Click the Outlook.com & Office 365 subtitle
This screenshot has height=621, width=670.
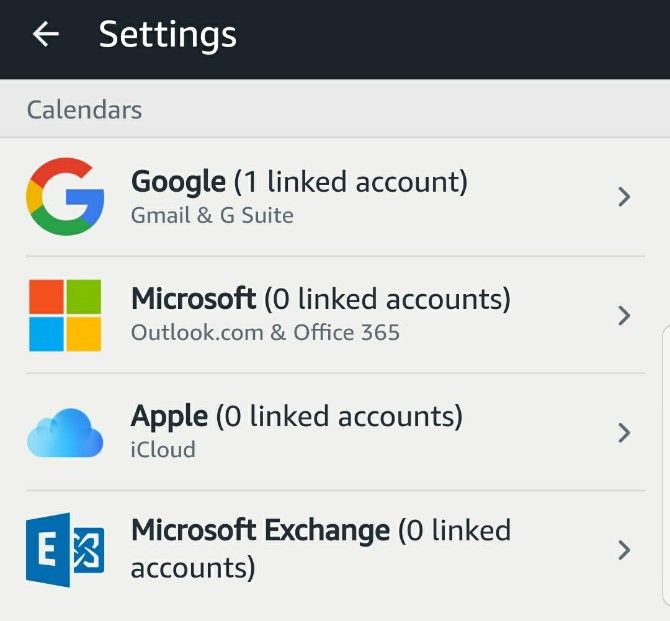[265, 333]
